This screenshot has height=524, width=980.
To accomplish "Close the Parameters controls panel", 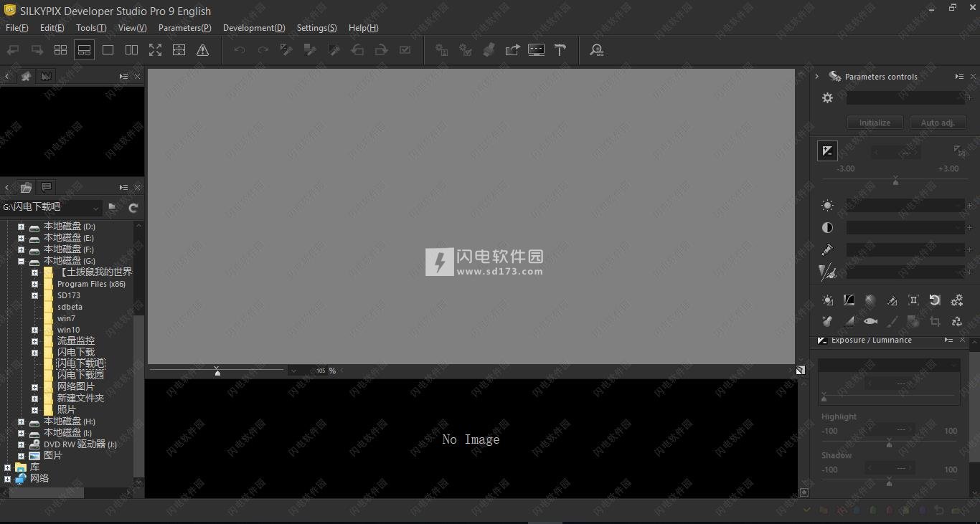I will click(973, 77).
